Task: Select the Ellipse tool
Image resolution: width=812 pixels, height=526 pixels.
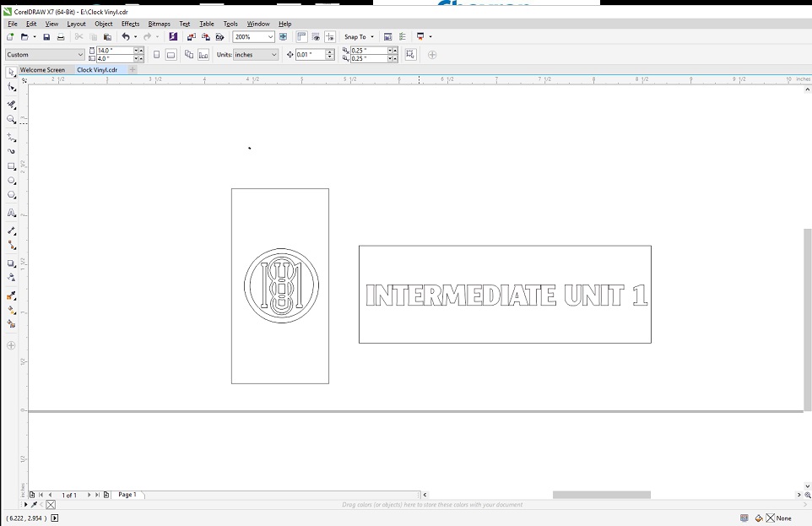Action: pos(11,181)
